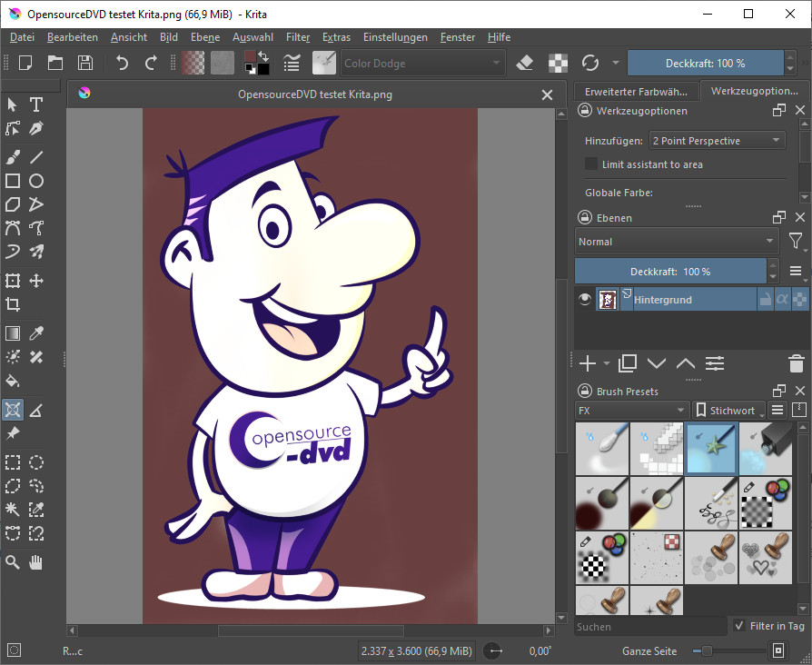
Task: Enable Limit assistant to area checkbox
Action: pyautogui.click(x=591, y=164)
